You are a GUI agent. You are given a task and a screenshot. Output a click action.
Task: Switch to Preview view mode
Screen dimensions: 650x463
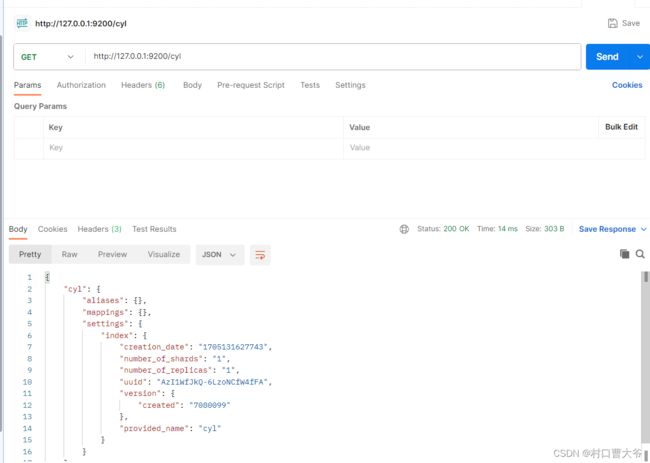[112, 255]
